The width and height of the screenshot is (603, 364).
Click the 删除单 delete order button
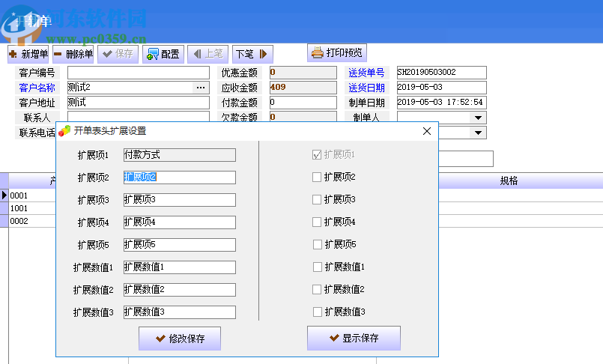point(73,54)
